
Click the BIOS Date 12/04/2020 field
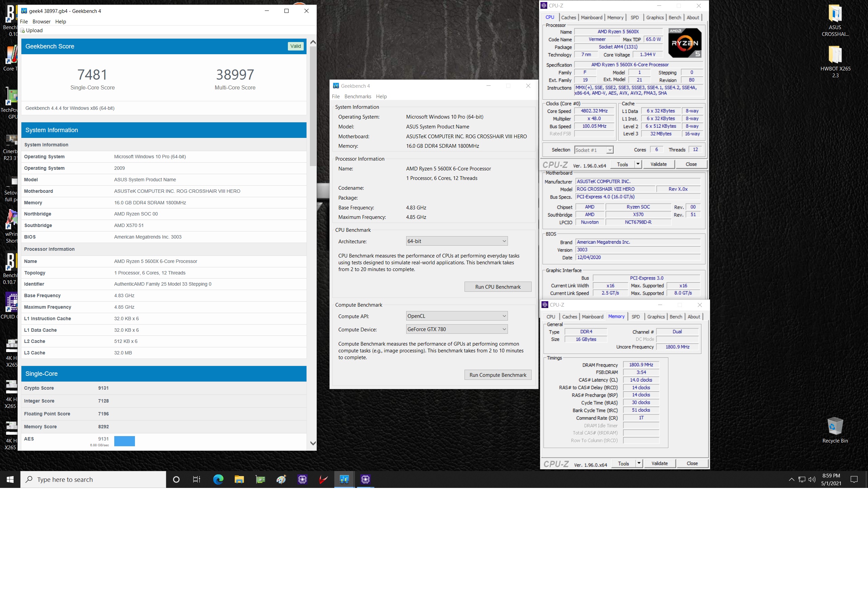pos(638,258)
